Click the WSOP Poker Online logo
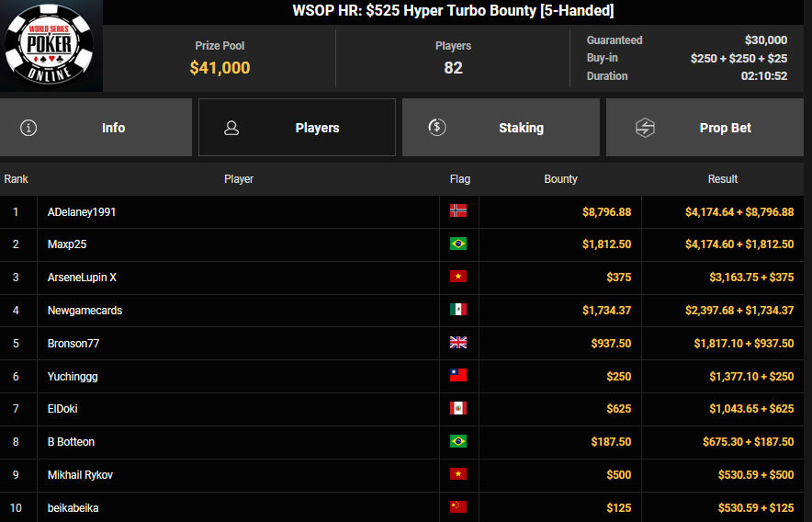 point(51,46)
